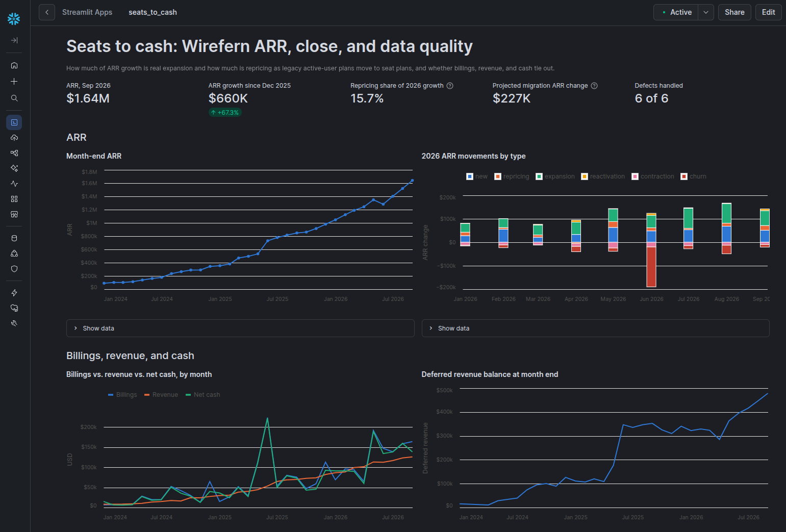Toggle the new series in legend
The image size is (786, 532).
point(477,176)
